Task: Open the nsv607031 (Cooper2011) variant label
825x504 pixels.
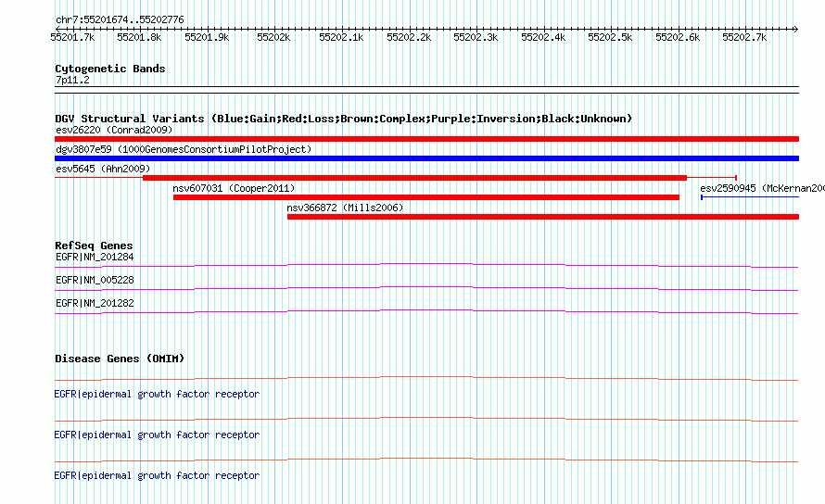Action: 235,188
